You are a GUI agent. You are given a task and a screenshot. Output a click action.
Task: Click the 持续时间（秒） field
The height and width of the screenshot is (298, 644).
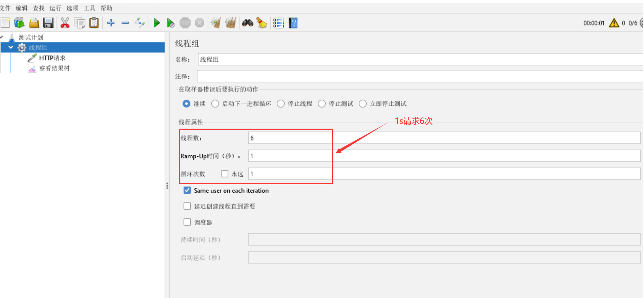[x=444, y=239]
